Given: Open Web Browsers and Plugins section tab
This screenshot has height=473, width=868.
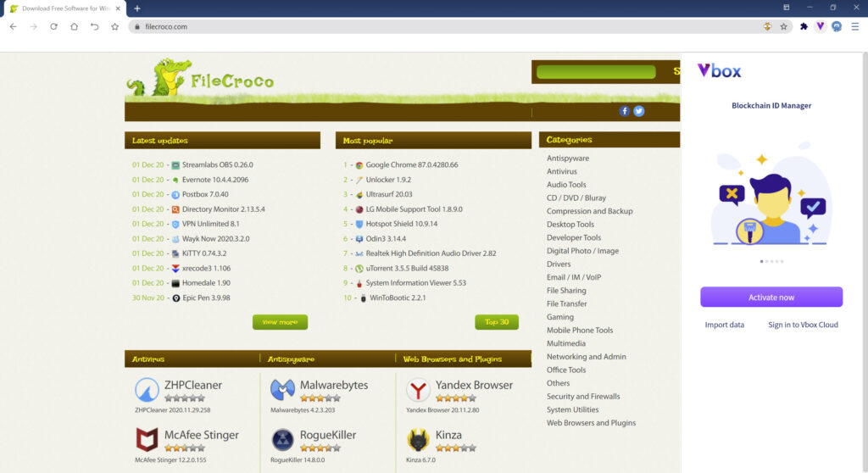Looking at the screenshot, I should (453, 359).
